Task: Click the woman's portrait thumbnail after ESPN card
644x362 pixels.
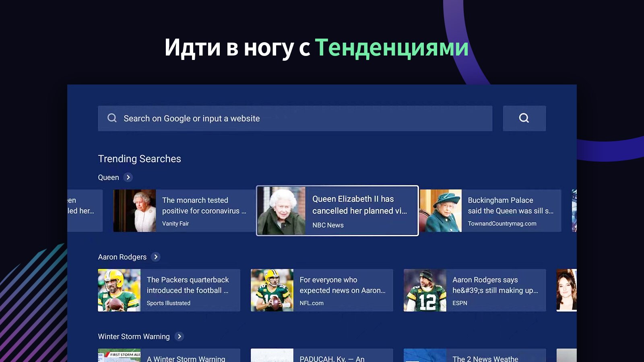Action: coord(567,290)
